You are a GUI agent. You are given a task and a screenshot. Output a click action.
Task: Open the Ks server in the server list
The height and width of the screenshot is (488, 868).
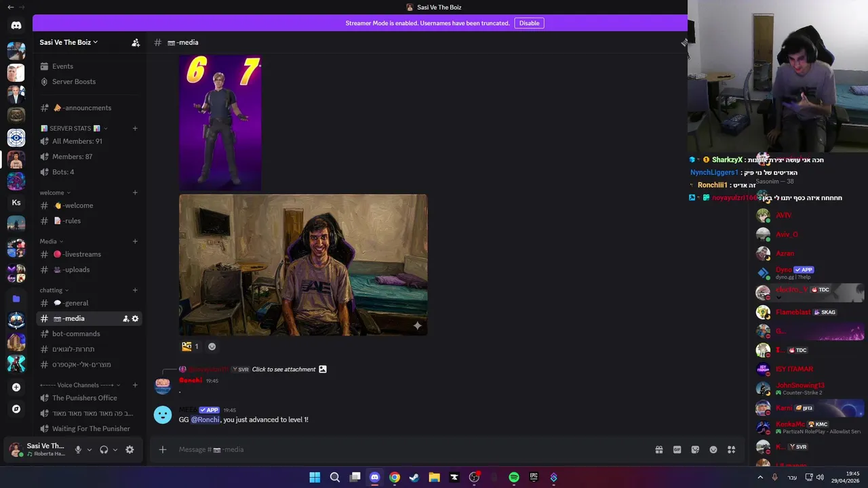point(16,202)
